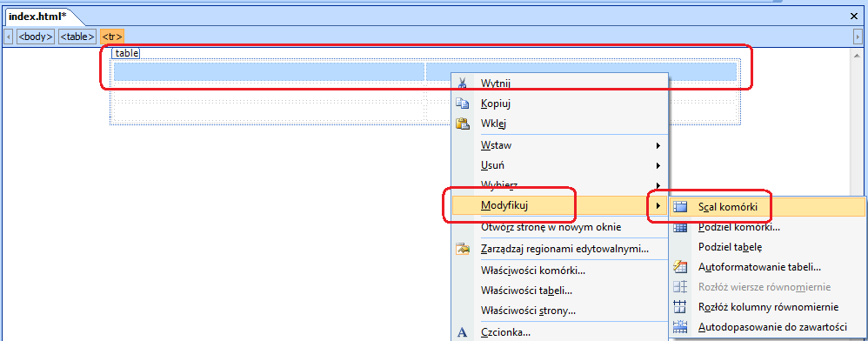Choose Wytnij from the context menu
Viewport: 868px width, 341px height.
[x=560, y=83]
